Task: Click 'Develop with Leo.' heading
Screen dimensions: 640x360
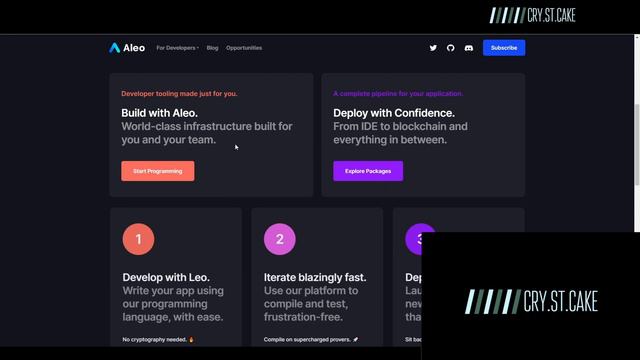Action: (x=166, y=278)
